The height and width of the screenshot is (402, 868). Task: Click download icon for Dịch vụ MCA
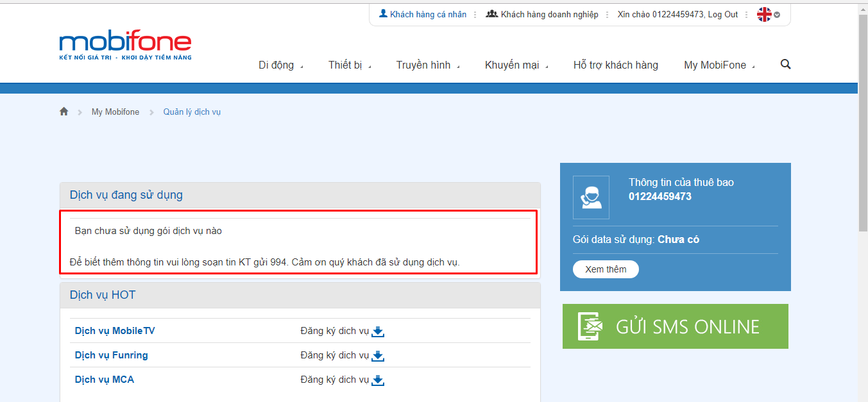[x=378, y=380]
